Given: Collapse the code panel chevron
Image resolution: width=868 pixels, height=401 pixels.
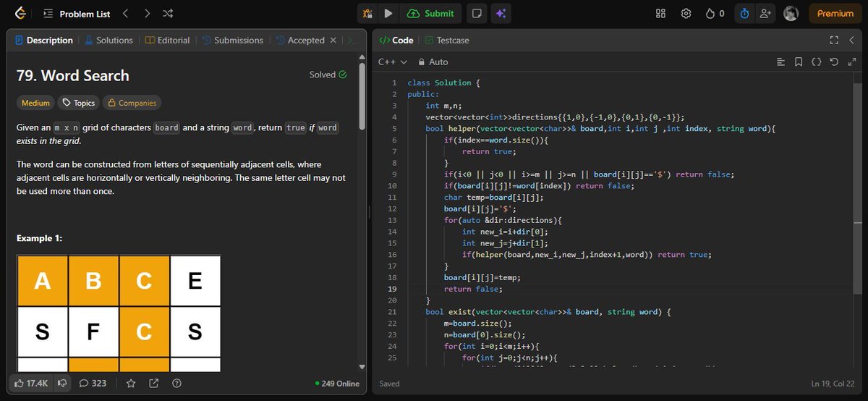Looking at the screenshot, I should 853,40.
